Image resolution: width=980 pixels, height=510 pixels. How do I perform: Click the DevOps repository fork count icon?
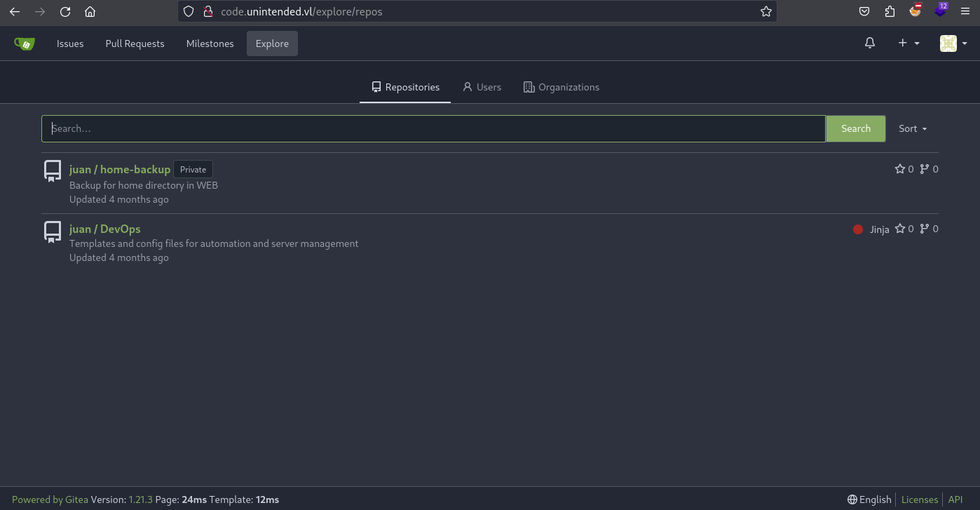tap(925, 229)
